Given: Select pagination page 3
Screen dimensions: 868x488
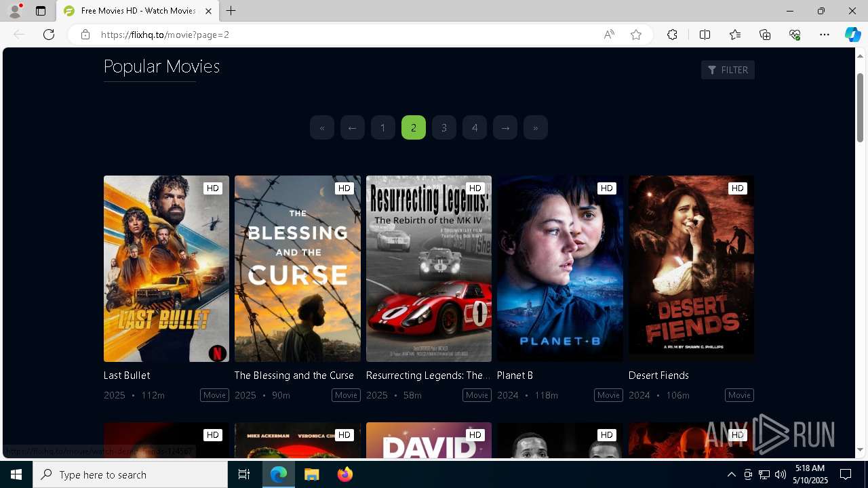Looking at the screenshot, I should tap(444, 127).
